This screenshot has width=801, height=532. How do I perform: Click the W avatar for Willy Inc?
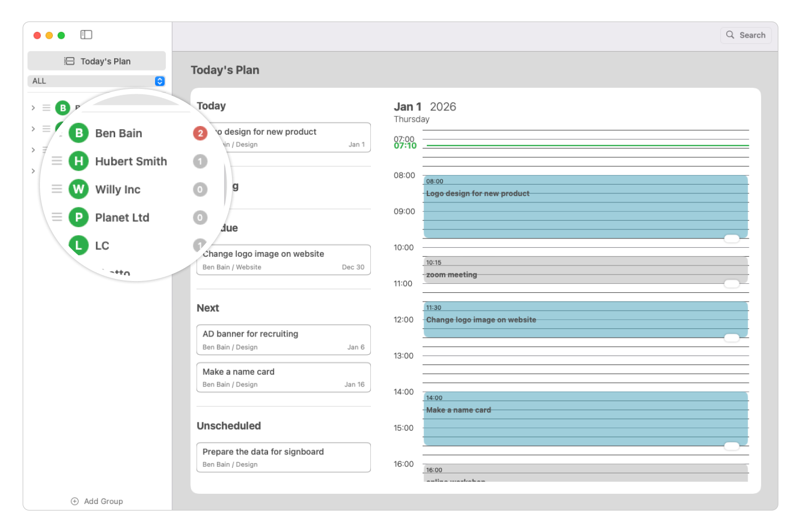[x=79, y=189]
